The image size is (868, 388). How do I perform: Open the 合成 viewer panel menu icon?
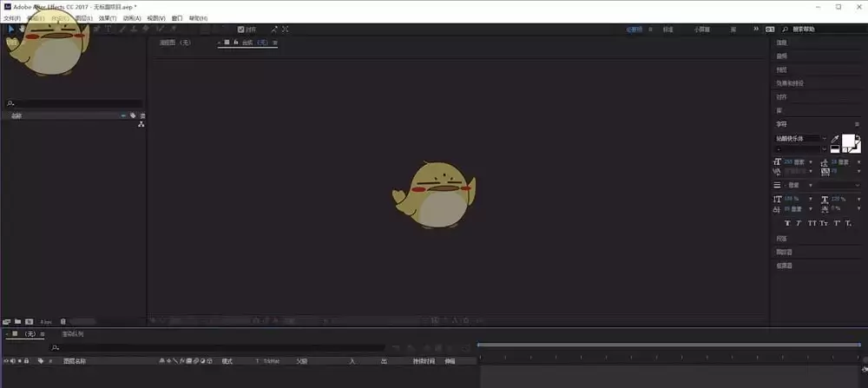tap(275, 42)
